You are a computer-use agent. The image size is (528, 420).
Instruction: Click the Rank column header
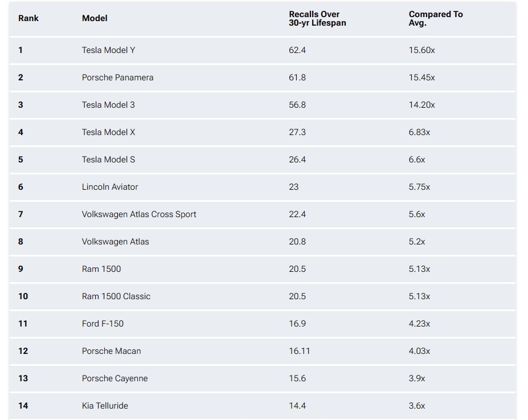point(28,18)
